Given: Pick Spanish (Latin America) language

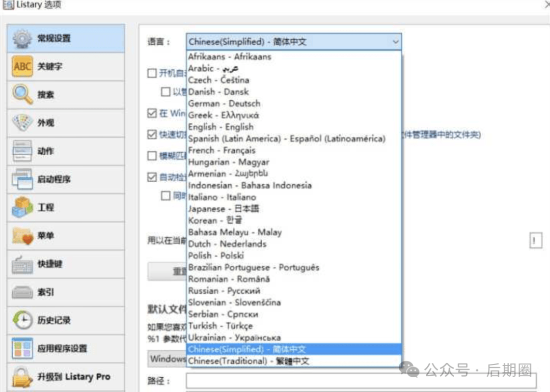Looking at the screenshot, I should (294, 139).
